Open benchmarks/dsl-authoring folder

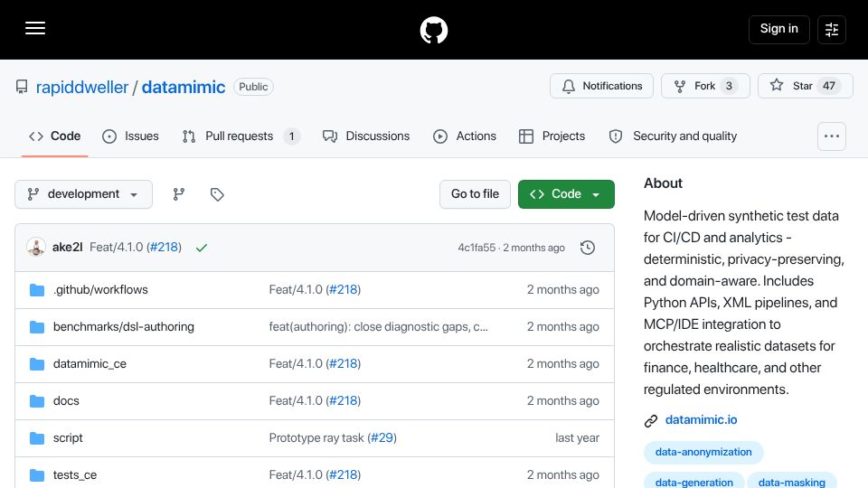point(124,327)
